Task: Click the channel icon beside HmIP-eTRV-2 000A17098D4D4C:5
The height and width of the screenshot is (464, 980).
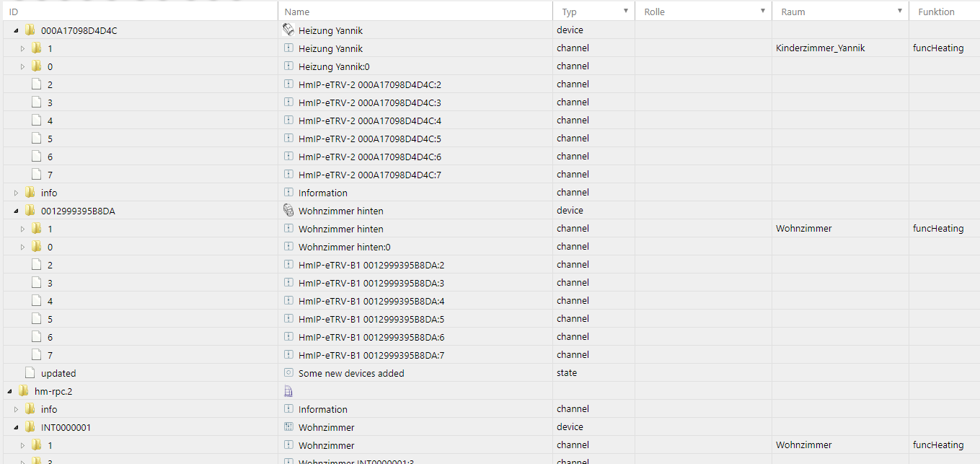Action: coord(288,139)
